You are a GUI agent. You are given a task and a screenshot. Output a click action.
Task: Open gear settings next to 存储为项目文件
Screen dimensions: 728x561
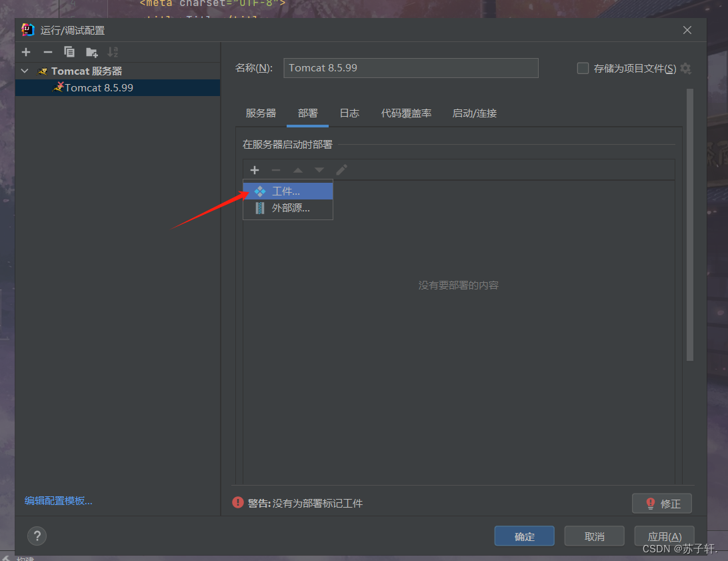click(x=685, y=69)
